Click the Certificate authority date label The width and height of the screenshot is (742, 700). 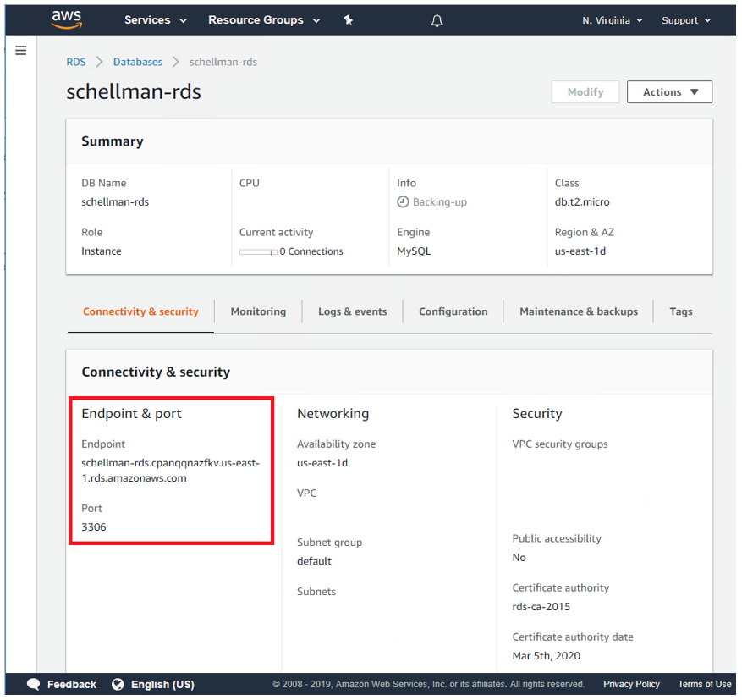[x=573, y=637]
